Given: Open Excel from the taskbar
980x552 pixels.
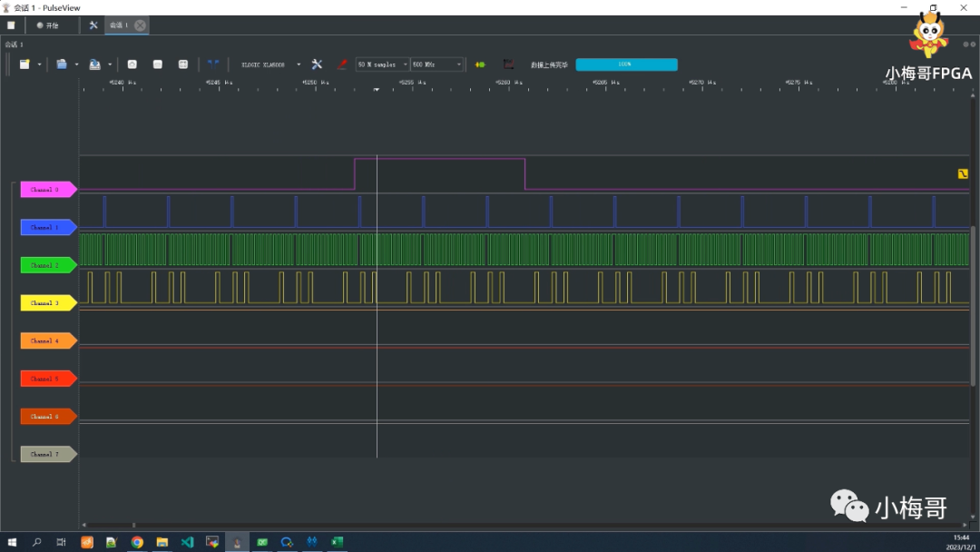Looking at the screenshot, I should [337, 542].
